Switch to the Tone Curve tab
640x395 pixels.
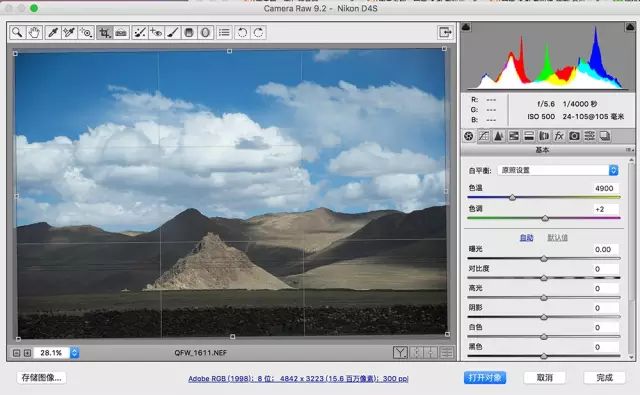click(x=484, y=136)
